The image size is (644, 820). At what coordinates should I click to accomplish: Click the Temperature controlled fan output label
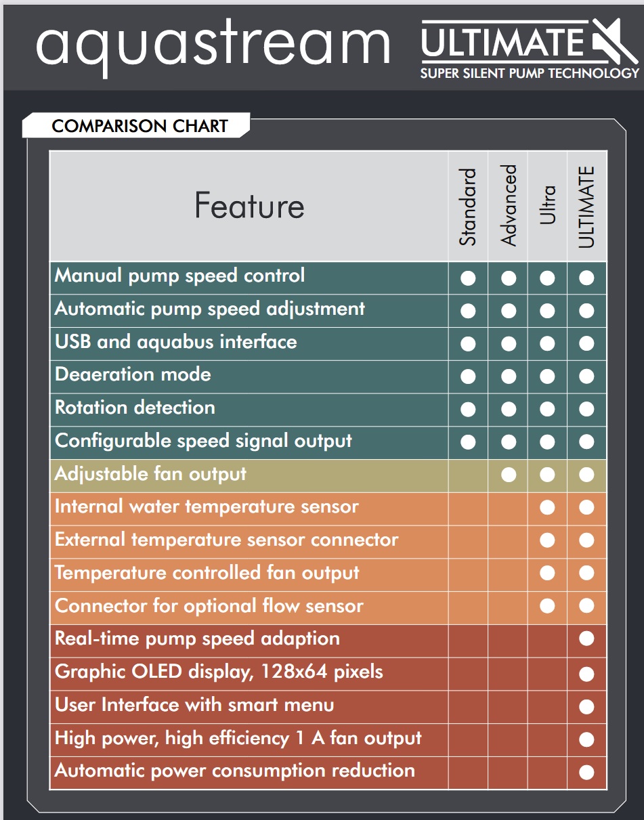pos(207,574)
